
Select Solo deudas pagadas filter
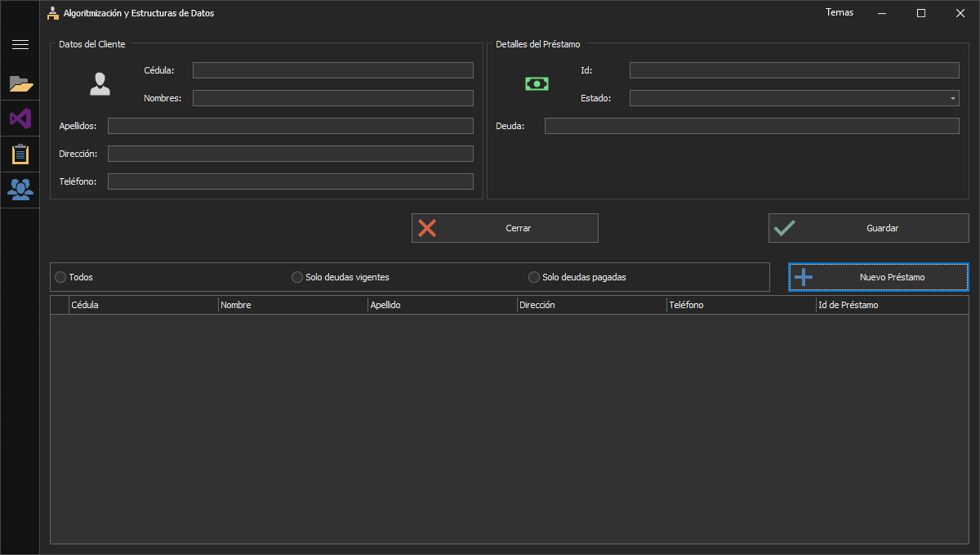[x=534, y=277]
